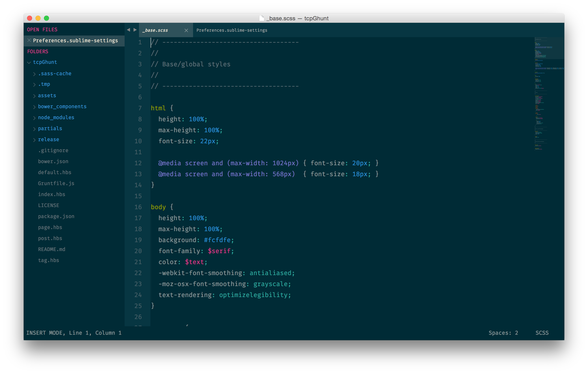
Task: Close the _base.scss tab
Action: point(186,30)
